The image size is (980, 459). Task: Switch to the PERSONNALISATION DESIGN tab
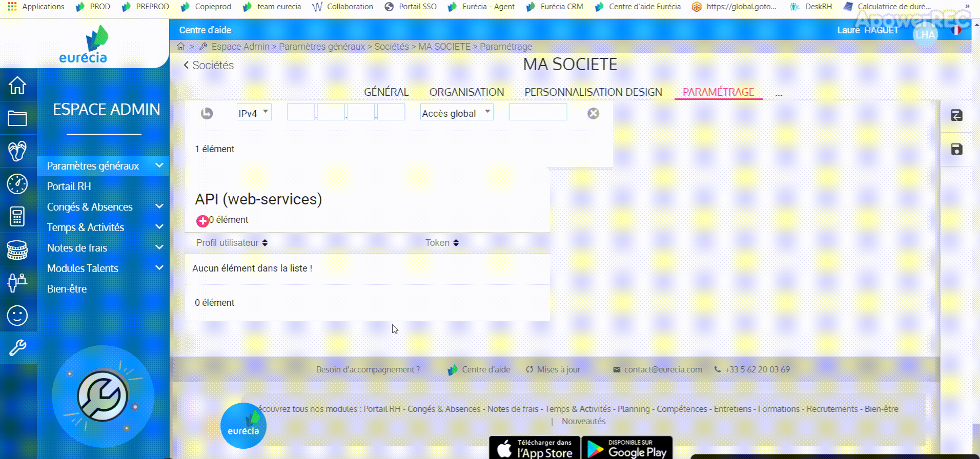[x=593, y=92]
